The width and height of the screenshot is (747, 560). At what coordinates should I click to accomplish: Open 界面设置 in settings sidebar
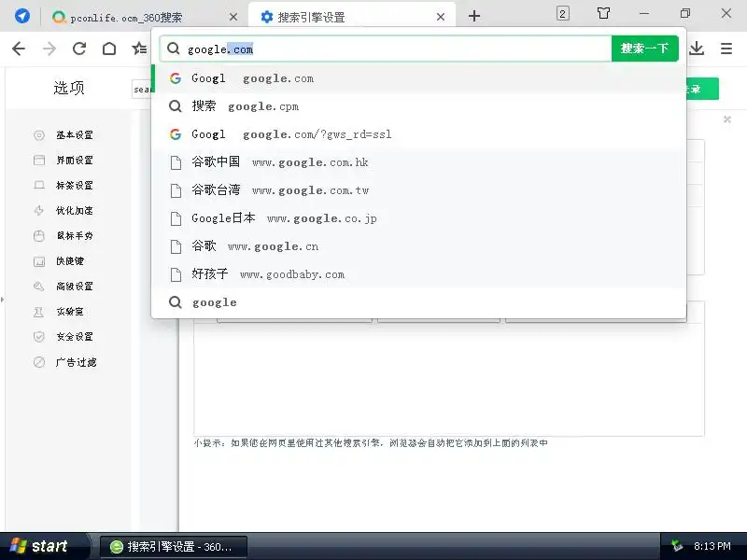pos(75,161)
